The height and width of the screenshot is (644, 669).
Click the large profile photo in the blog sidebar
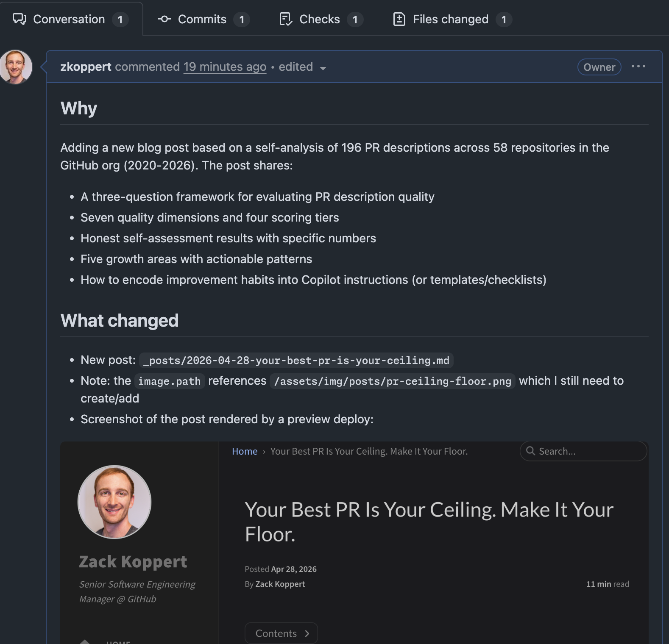tap(114, 502)
